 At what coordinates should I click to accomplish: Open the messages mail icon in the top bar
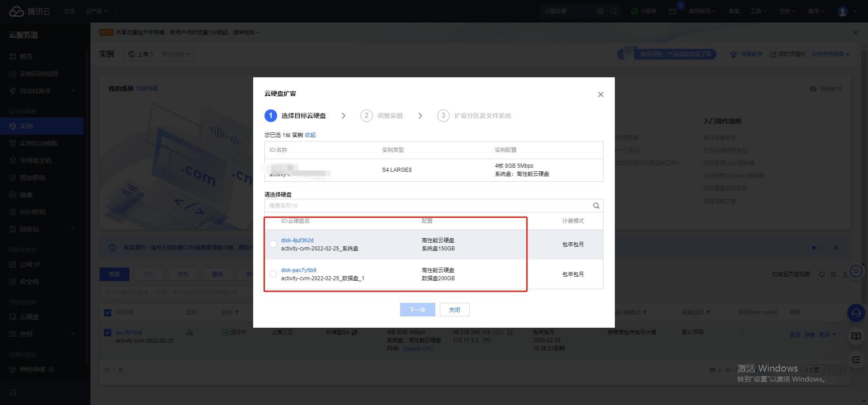pyautogui.click(x=673, y=11)
